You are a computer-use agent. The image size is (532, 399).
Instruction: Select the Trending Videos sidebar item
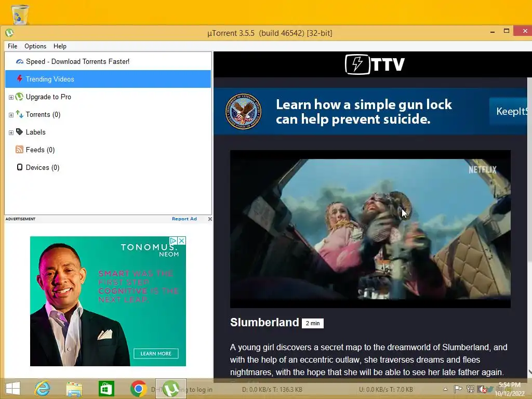click(x=108, y=79)
